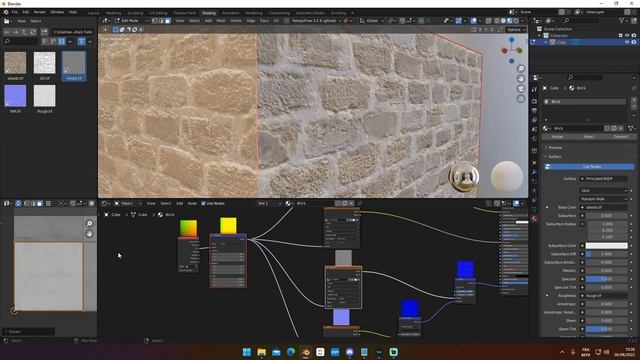The height and width of the screenshot is (360, 640).
Task: Open the viewport Mesh menu
Action: pyautogui.click(x=221, y=21)
